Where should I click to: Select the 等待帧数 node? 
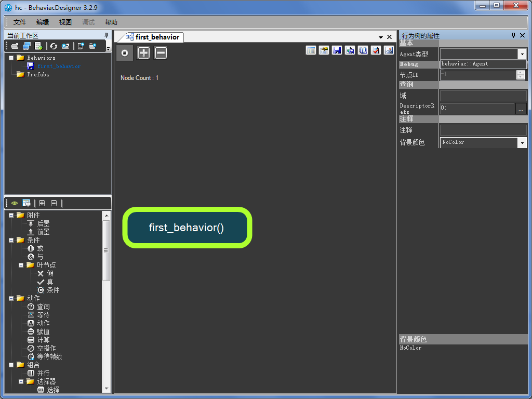click(x=49, y=356)
